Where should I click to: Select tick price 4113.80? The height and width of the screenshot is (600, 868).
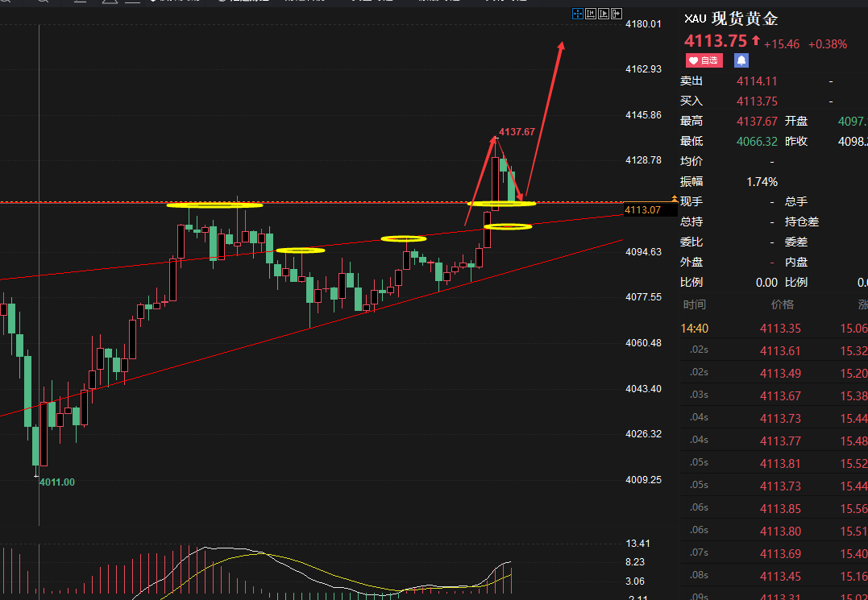(780, 532)
